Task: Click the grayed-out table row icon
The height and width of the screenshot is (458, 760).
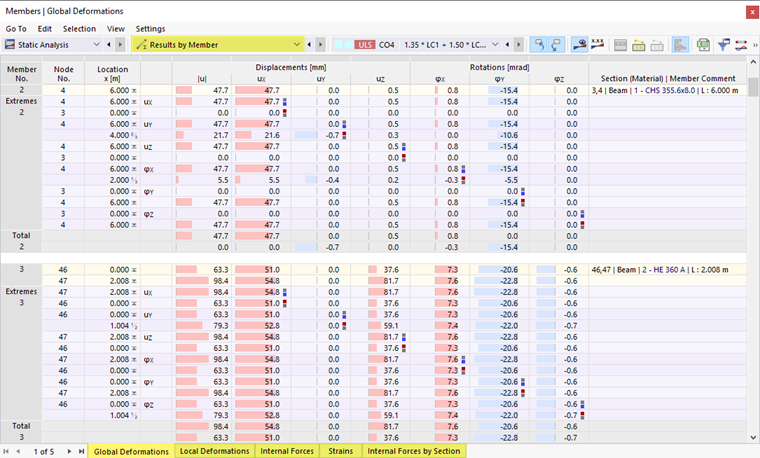Action: pyautogui.click(x=657, y=45)
